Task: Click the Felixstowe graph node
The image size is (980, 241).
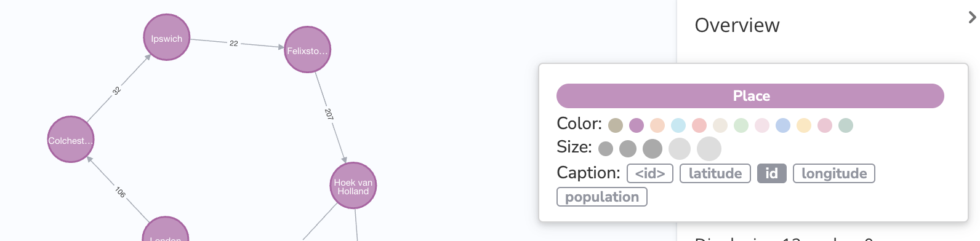Action: 308,50
